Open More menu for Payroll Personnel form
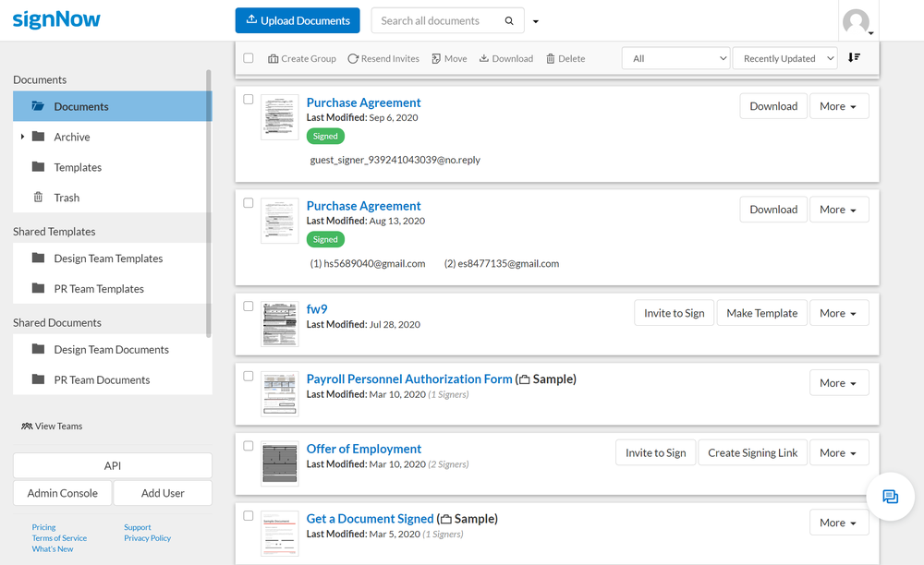This screenshot has width=924, height=565. [x=839, y=383]
